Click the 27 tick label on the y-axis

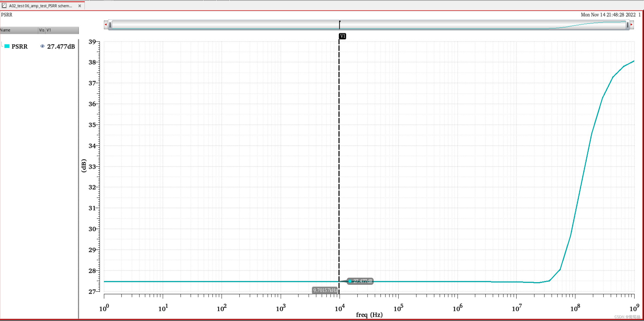click(92, 292)
